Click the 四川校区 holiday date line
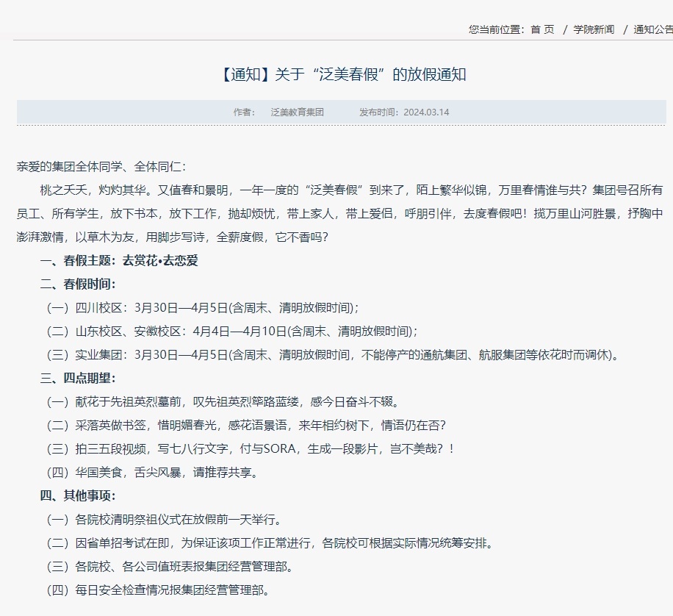The width and height of the screenshot is (673, 616). (x=203, y=308)
